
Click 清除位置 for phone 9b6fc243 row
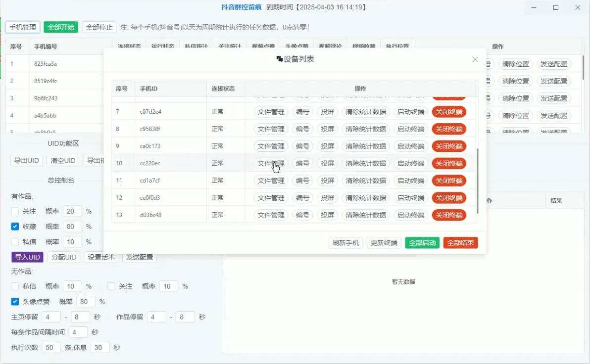pos(515,98)
